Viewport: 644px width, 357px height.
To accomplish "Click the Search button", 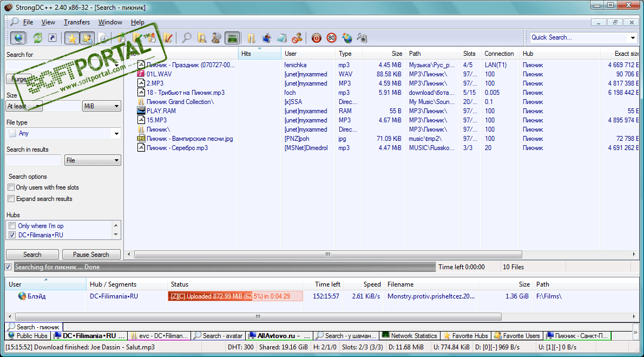I will (32, 254).
